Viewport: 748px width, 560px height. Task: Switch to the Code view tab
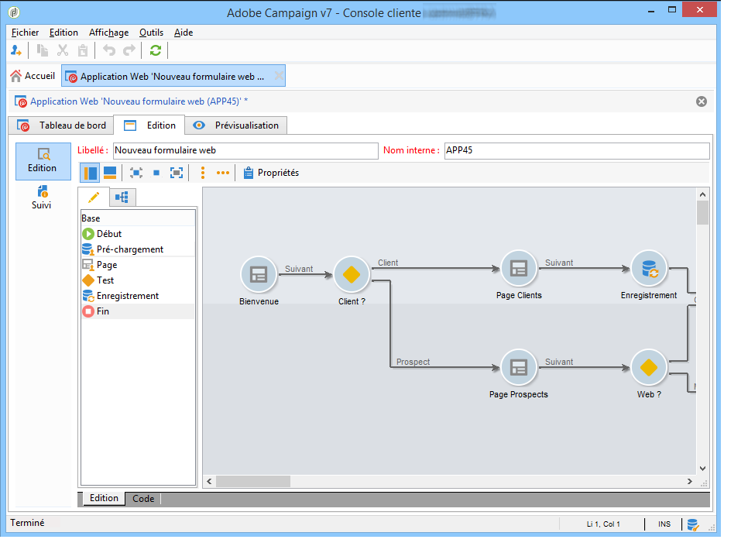point(143,499)
